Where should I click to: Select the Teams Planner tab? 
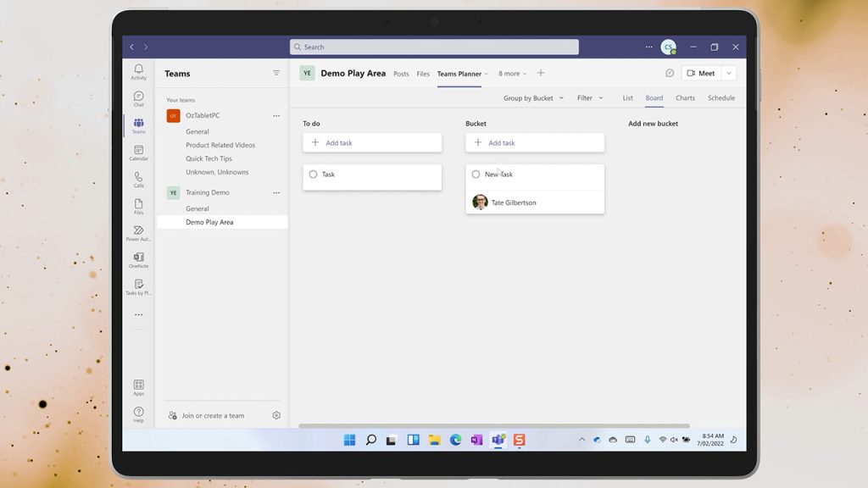(459, 74)
